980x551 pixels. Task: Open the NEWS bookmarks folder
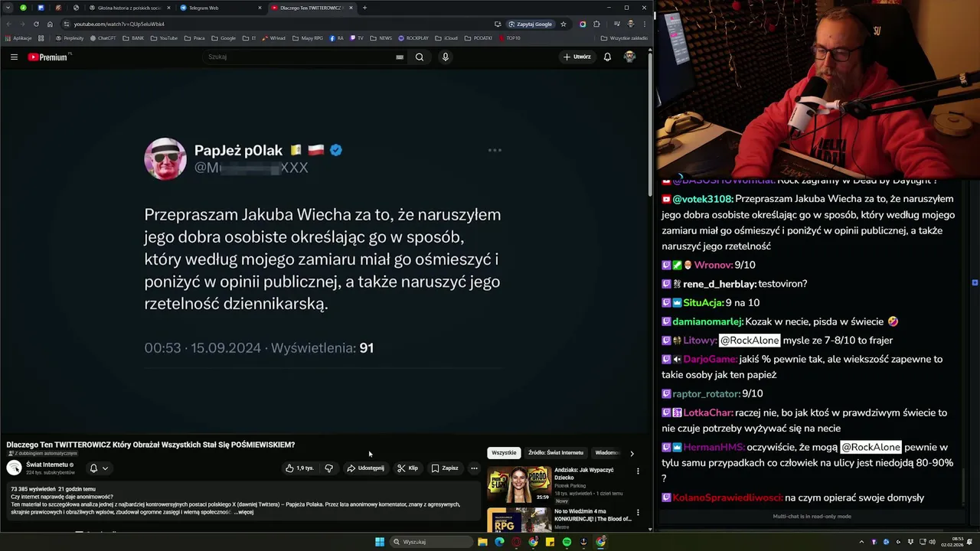coord(381,37)
